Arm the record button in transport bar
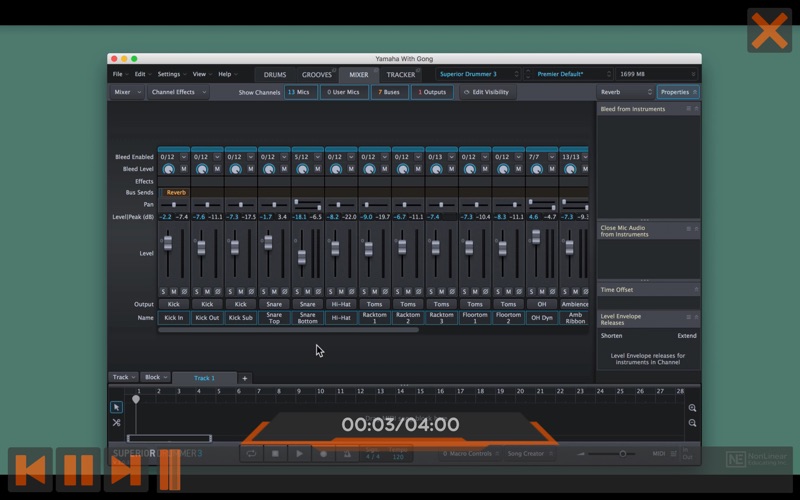 pos(323,454)
